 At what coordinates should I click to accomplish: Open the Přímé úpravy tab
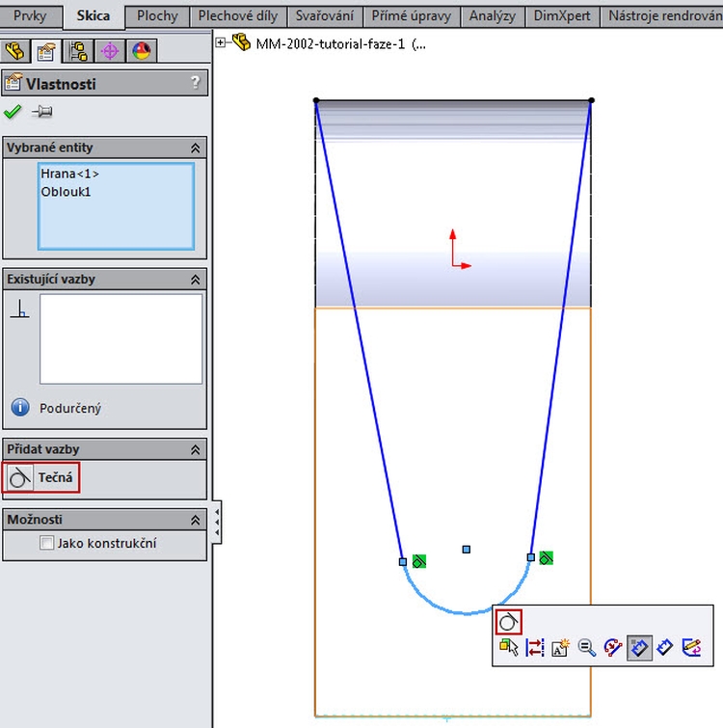click(x=412, y=16)
